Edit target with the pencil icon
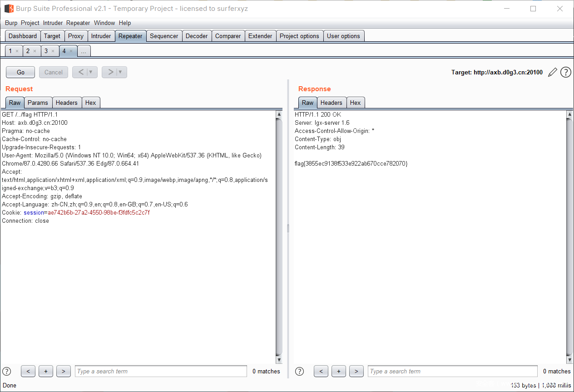Image resolution: width=574 pixels, height=392 pixels. point(553,72)
